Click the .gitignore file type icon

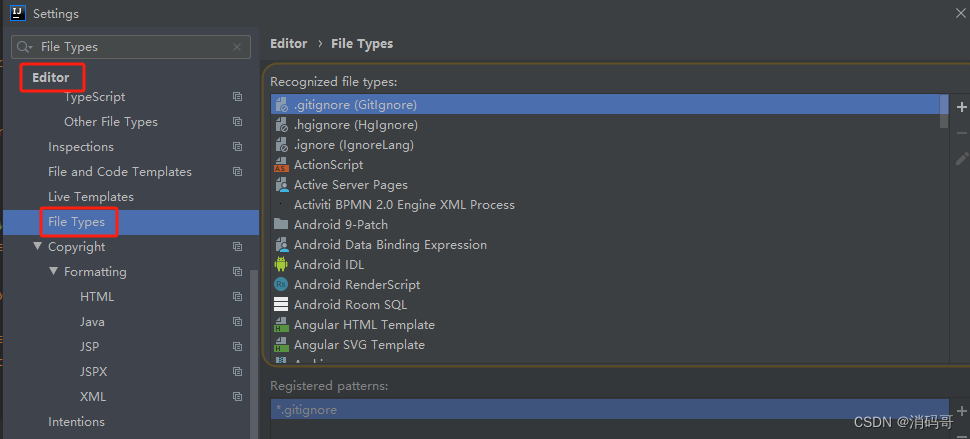281,105
